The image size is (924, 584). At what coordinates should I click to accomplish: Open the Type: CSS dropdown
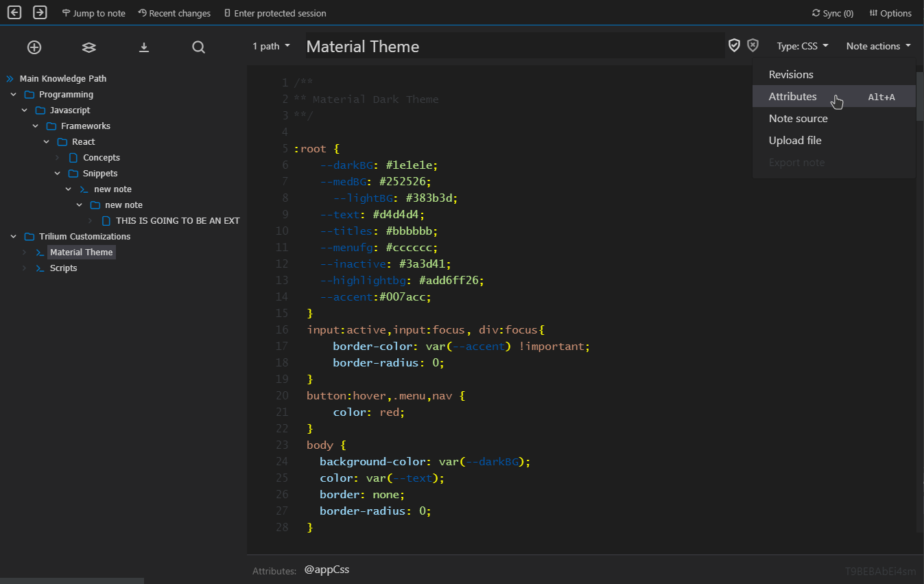803,46
